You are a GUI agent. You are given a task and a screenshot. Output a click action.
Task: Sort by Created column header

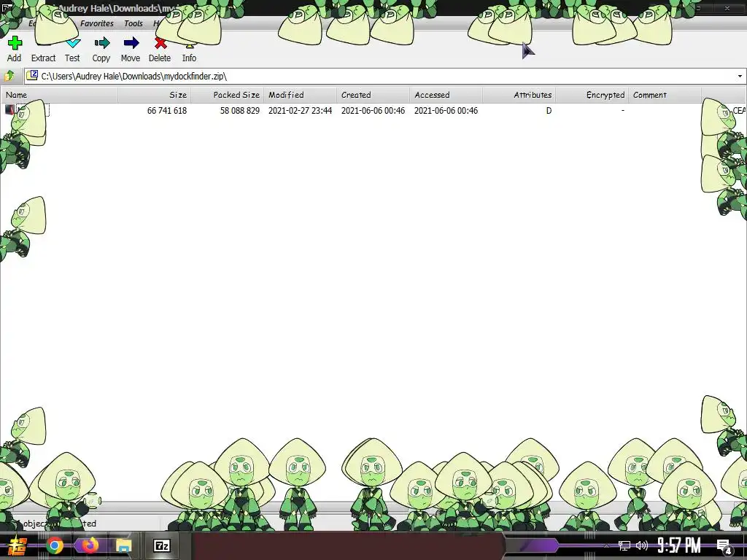tap(373, 95)
